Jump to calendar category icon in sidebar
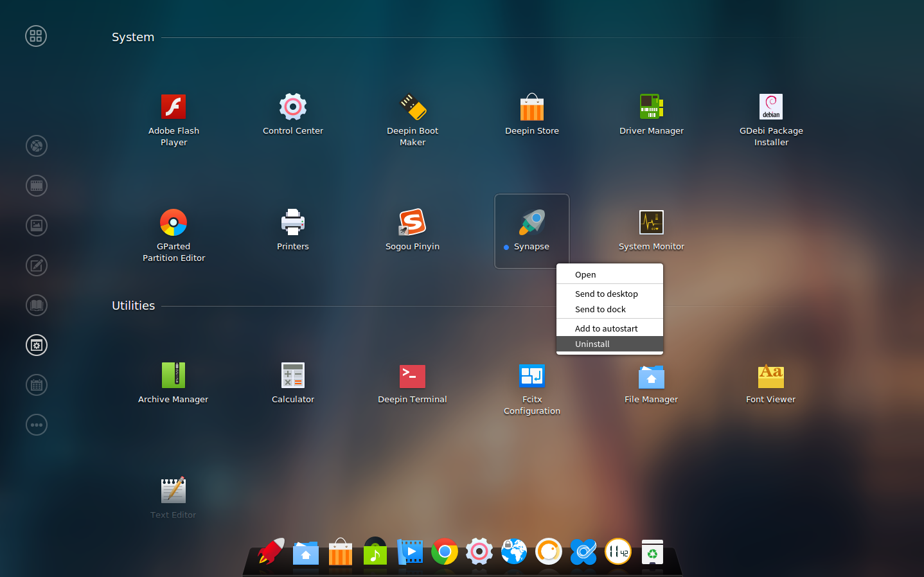 click(x=37, y=385)
